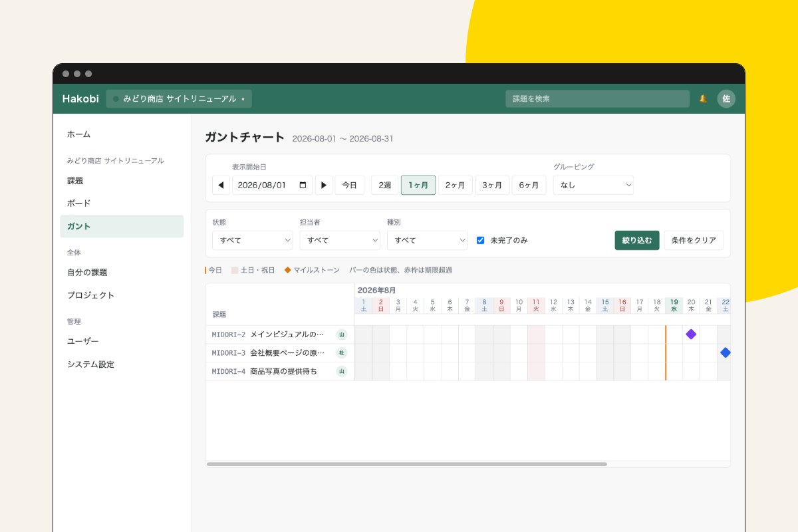This screenshot has height=532, width=798.
Task: Open プロジェクト in the sidebar
Action: (122, 295)
